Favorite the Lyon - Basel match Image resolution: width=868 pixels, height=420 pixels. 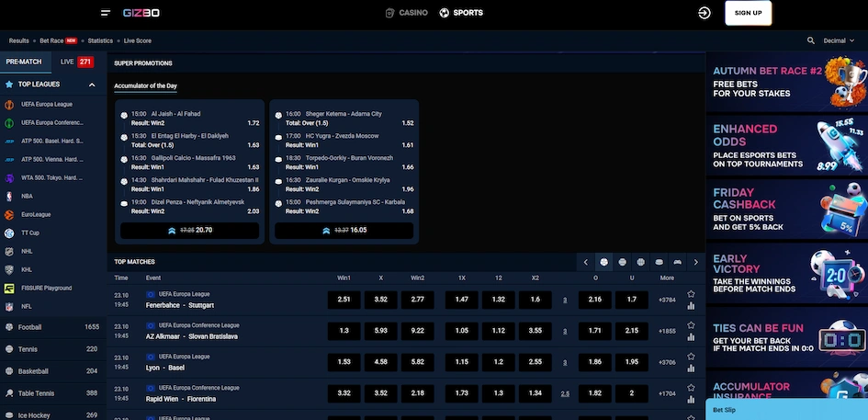tap(691, 357)
